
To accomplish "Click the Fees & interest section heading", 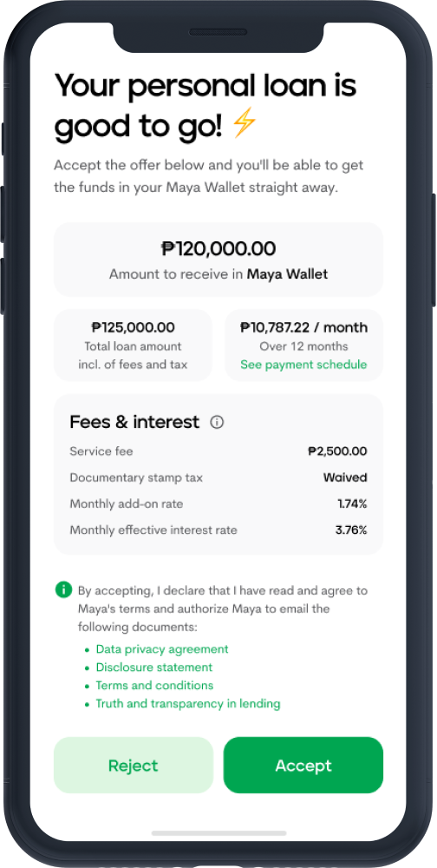I will (134, 423).
